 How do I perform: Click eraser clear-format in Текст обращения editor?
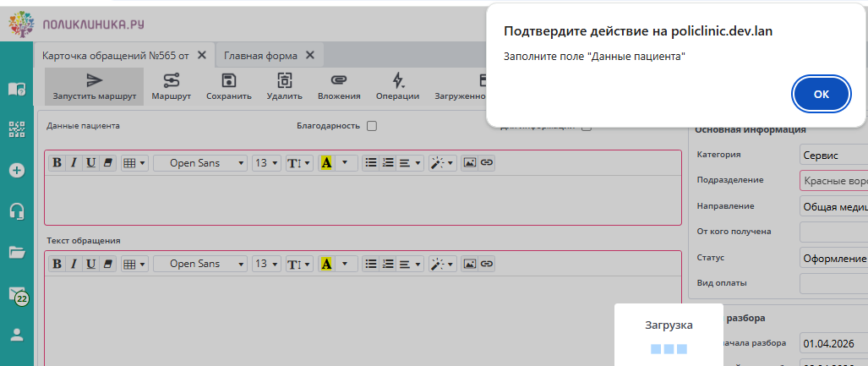click(108, 264)
